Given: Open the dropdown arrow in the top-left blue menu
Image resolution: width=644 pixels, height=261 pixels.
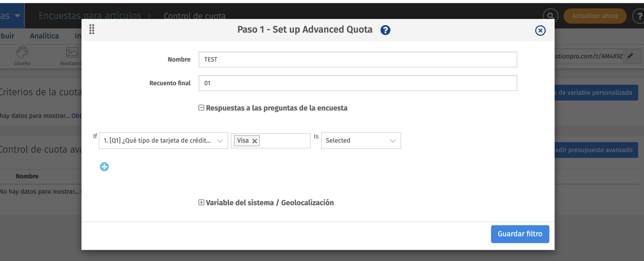Looking at the screenshot, I should click(17, 16).
